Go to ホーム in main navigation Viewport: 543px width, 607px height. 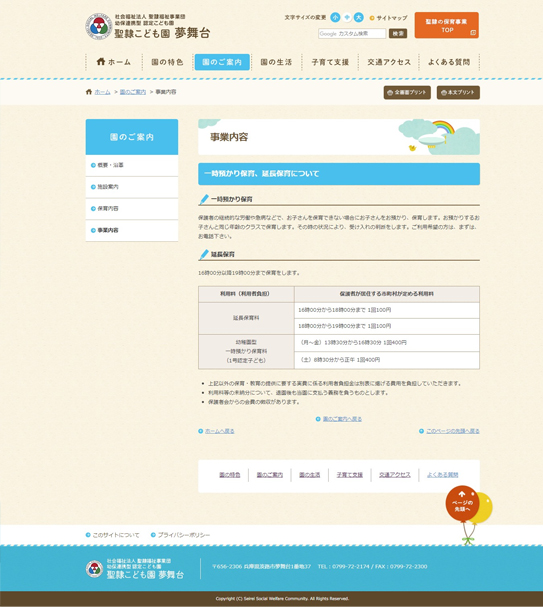tap(114, 62)
